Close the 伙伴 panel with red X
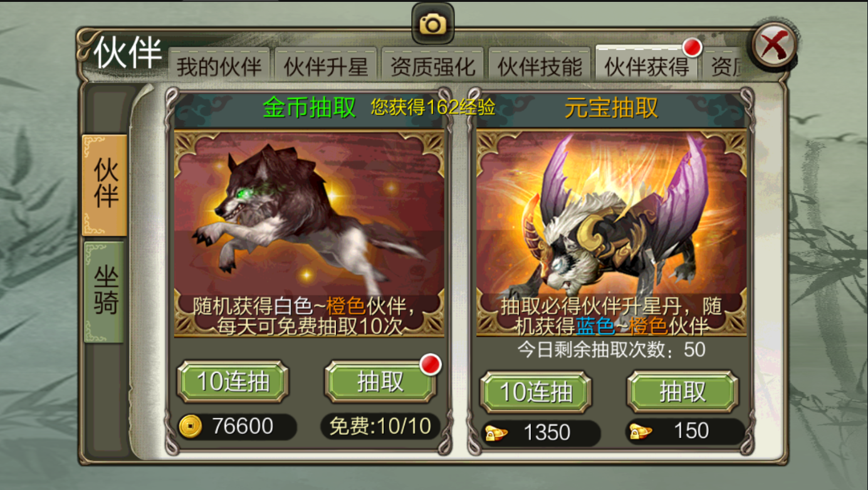868x490 pixels. [774, 46]
